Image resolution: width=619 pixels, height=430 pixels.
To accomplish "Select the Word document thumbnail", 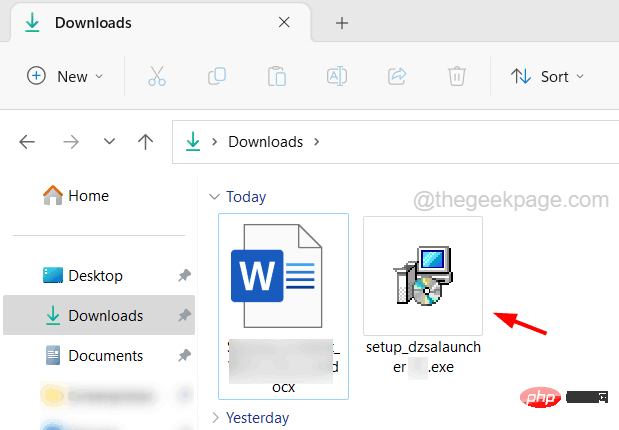I will click(277, 276).
